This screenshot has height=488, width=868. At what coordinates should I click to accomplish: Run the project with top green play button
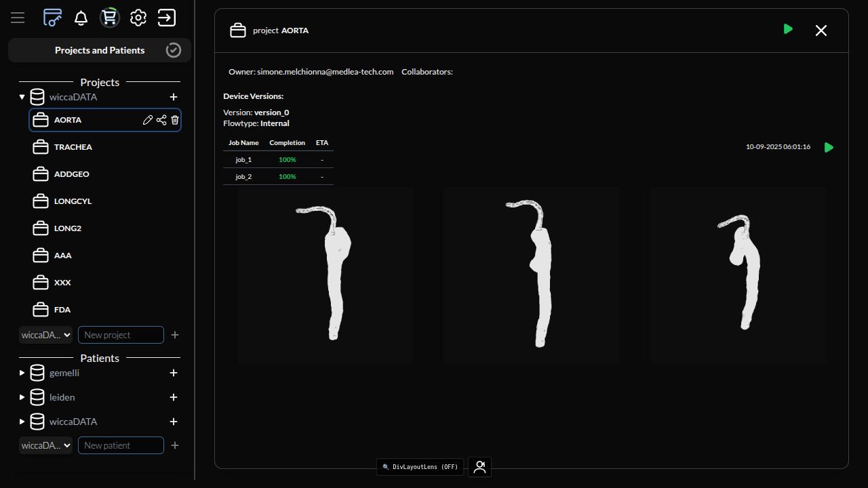(788, 29)
